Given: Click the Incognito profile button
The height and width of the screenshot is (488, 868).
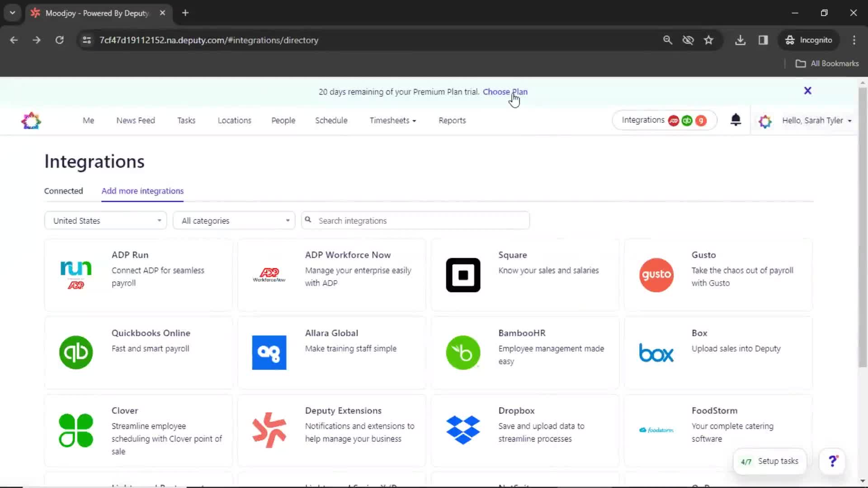Looking at the screenshot, I should [809, 40].
